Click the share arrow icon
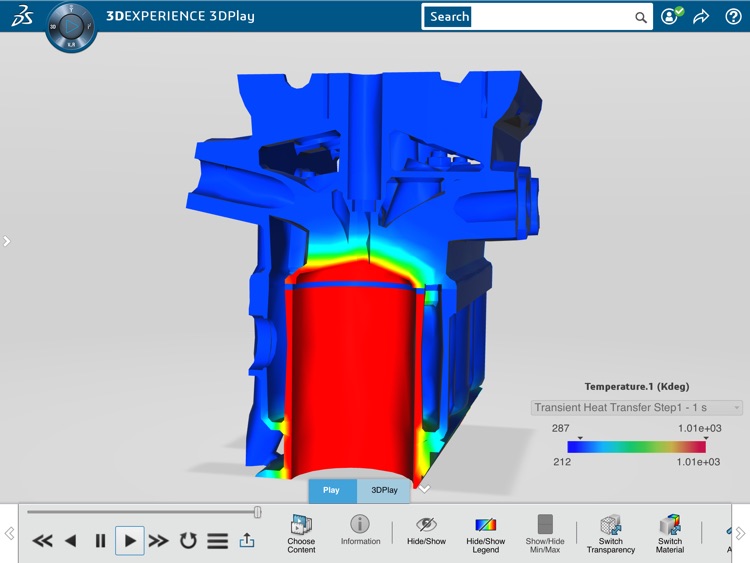This screenshot has width=750, height=563. (701, 17)
